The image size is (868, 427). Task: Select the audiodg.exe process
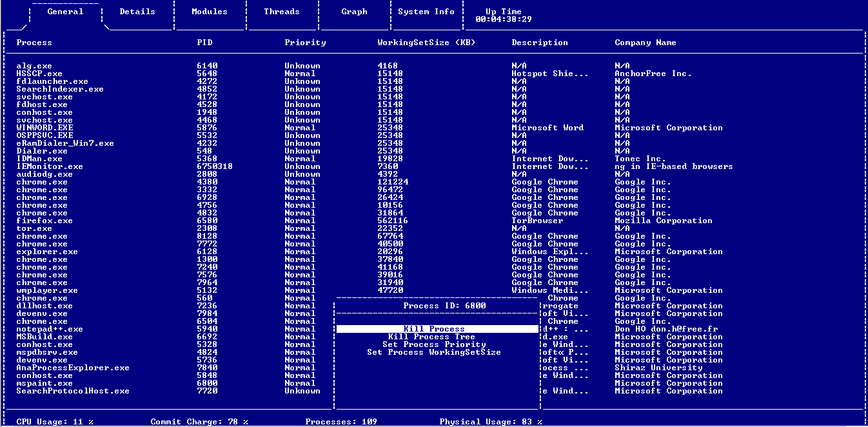pyautogui.click(x=44, y=174)
